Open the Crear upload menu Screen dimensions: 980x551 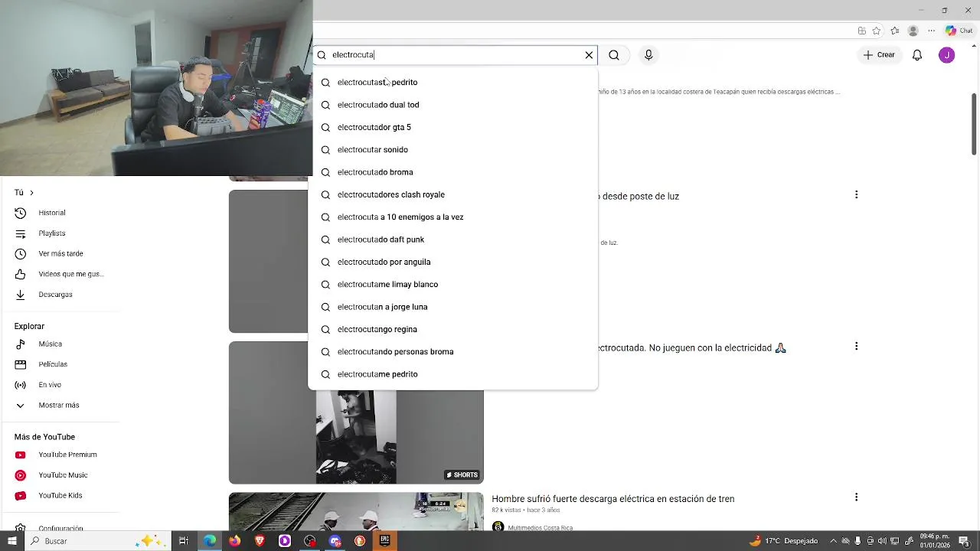tap(879, 55)
